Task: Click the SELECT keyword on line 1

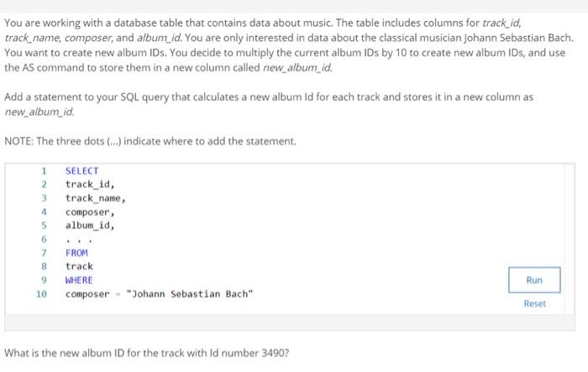Action: click(x=81, y=171)
